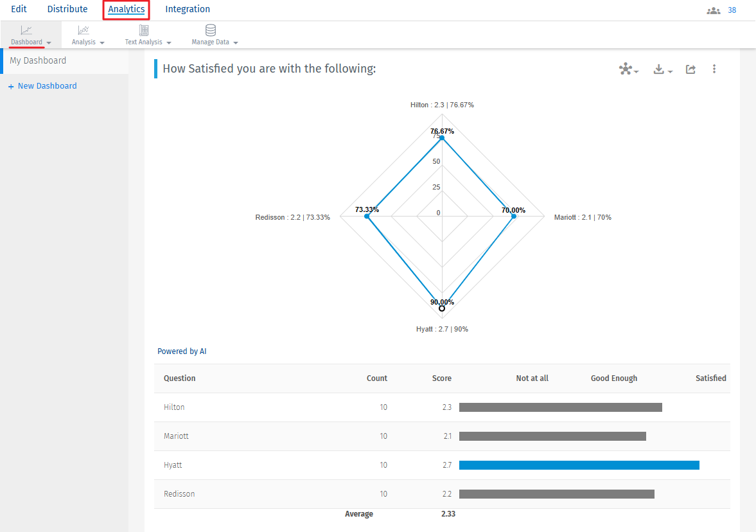Expand the Manage Data dropdown arrow

pos(236,43)
